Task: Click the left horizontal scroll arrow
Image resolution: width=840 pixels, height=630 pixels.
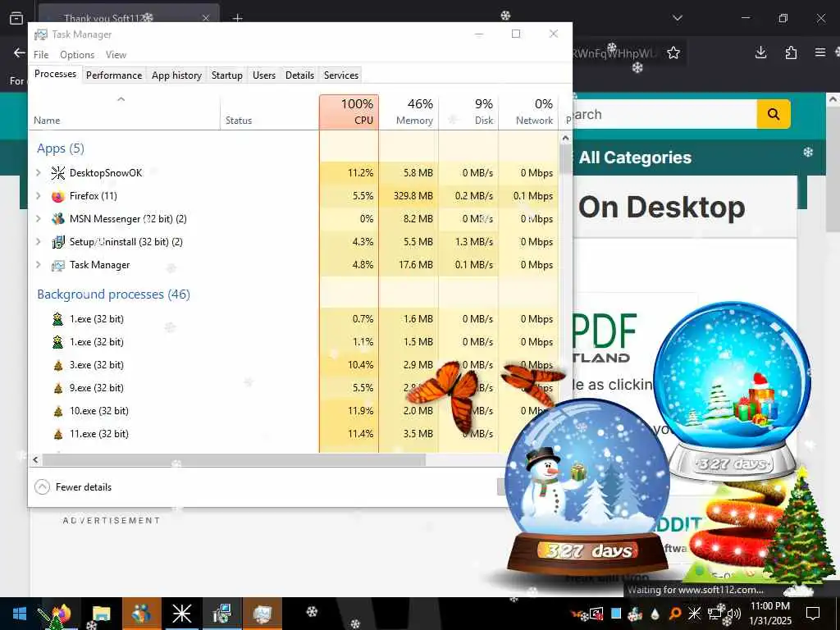Action: point(35,459)
